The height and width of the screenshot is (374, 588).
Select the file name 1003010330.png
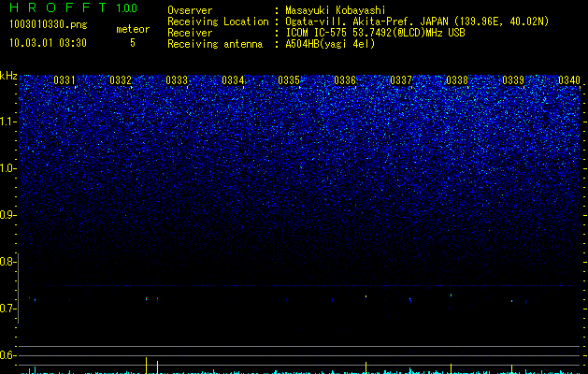point(48,25)
